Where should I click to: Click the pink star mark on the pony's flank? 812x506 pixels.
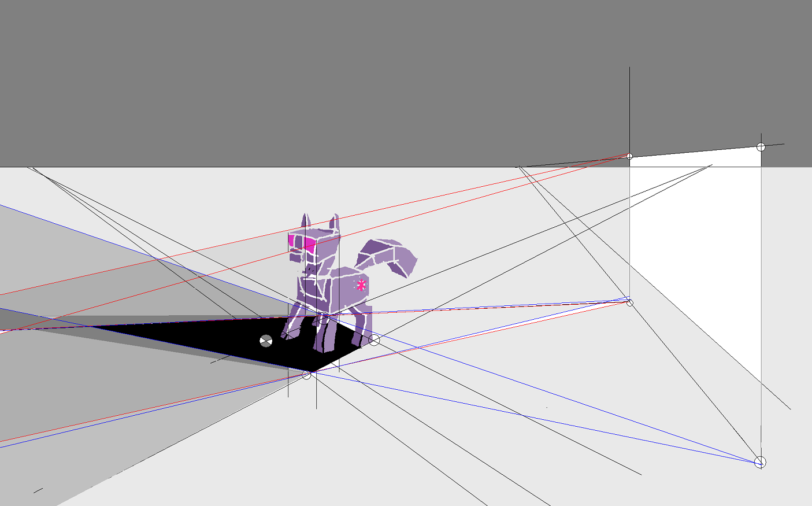[361, 285]
